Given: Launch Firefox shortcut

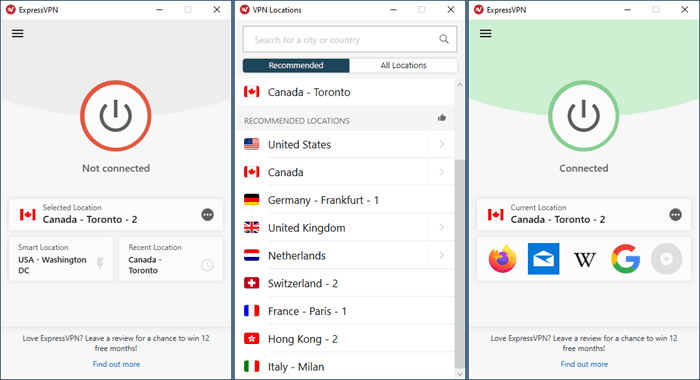Looking at the screenshot, I should coord(502,259).
